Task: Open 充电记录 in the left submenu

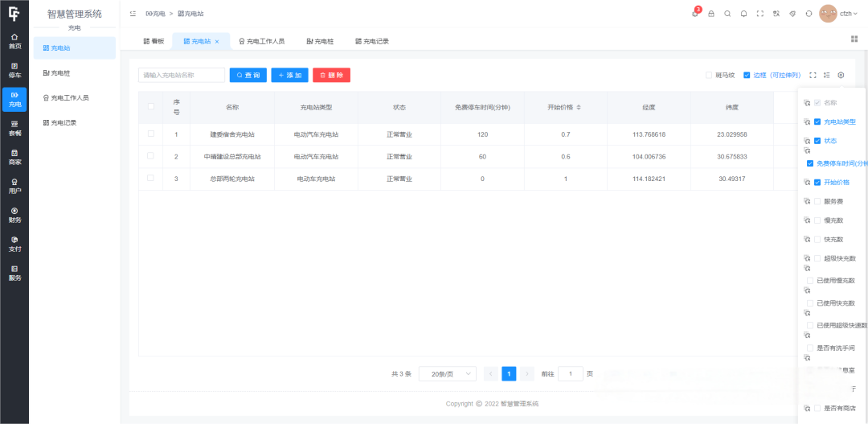Action: pyautogui.click(x=75, y=122)
